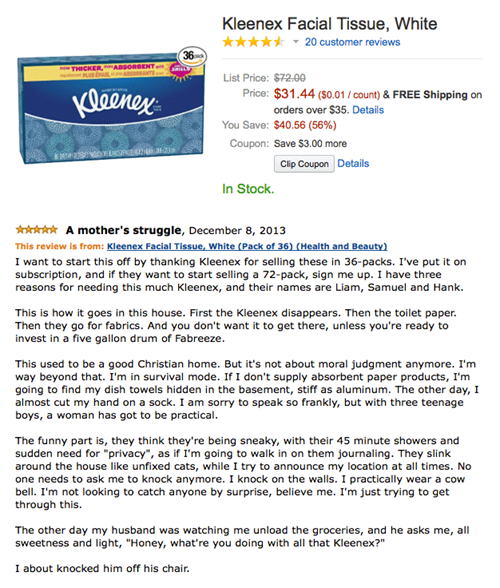
Task: Click the product star rating icons
Action: point(253,42)
